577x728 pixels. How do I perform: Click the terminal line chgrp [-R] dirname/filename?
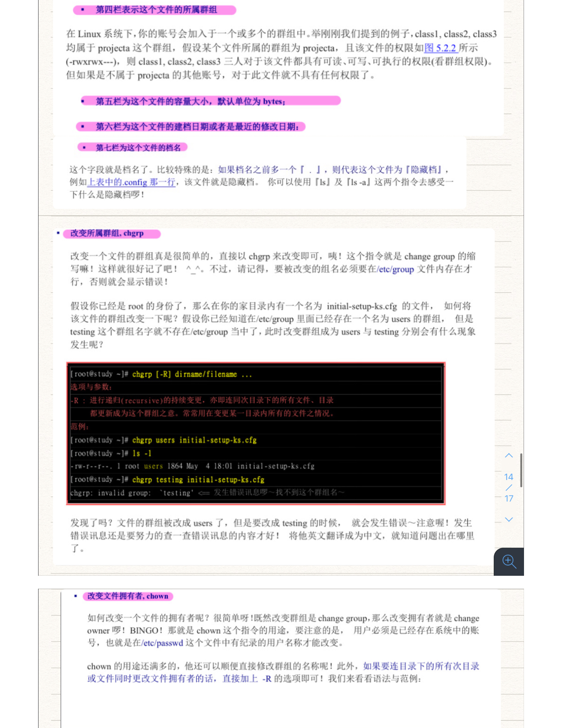pos(192,374)
